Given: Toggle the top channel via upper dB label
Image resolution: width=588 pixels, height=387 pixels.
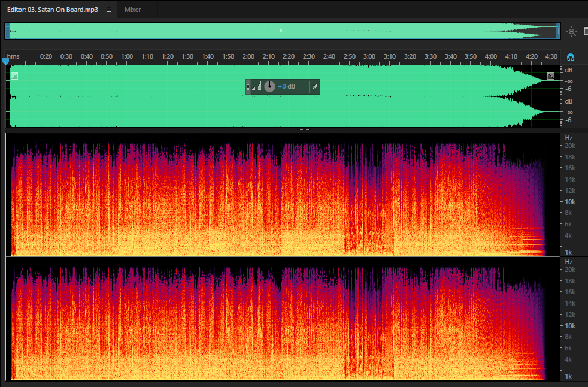Looking at the screenshot, I should (x=568, y=71).
